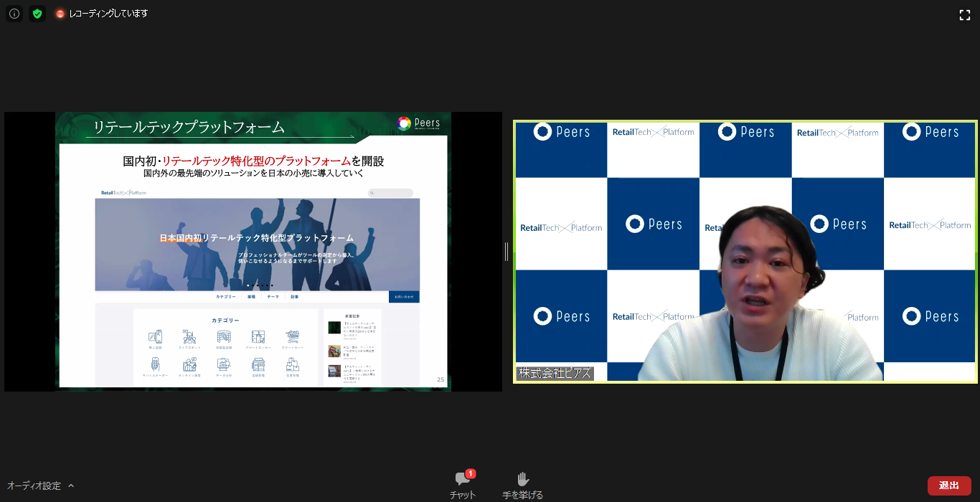Screen dimensions: 980x502
Task: Select the データ分析 category icon on slide
Action: [x=224, y=366]
